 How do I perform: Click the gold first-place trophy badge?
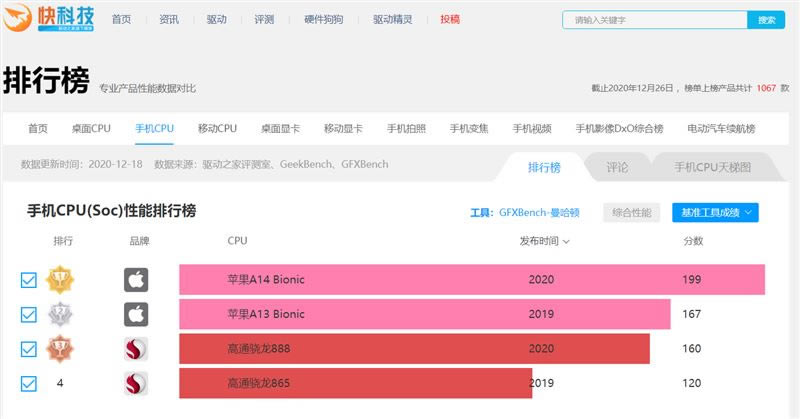(60, 280)
